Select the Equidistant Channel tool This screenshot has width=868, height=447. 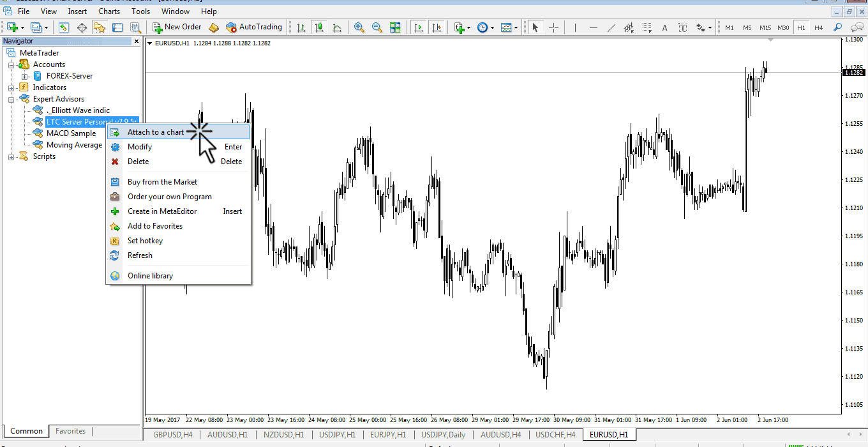pyautogui.click(x=629, y=27)
